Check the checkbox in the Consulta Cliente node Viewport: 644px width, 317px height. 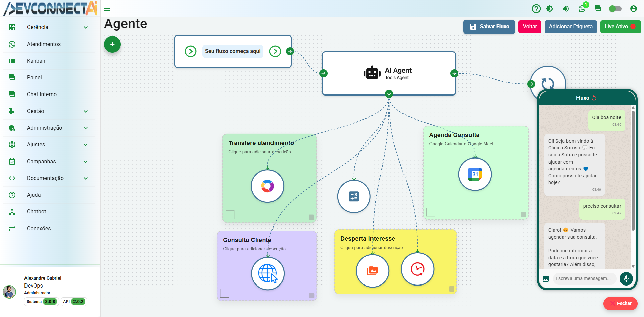[225, 293]
